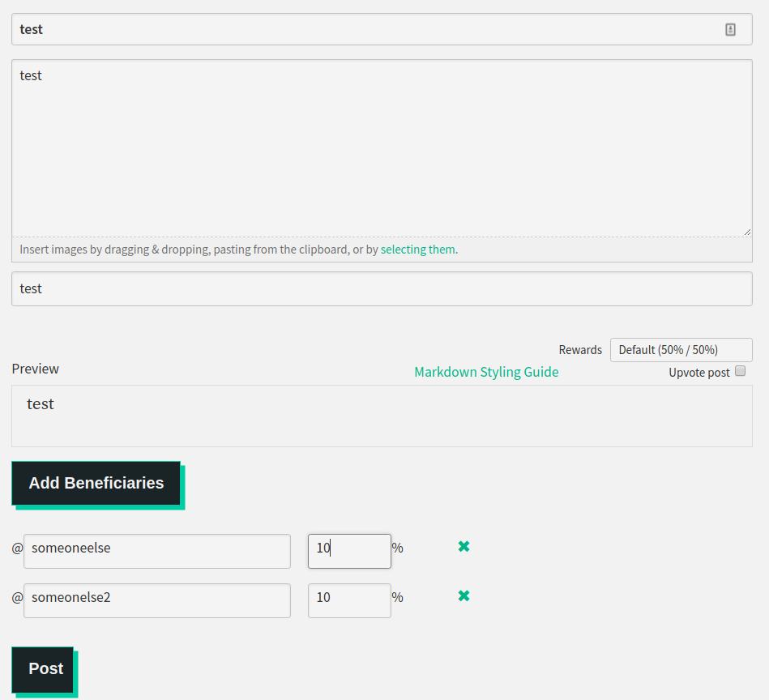The height and width of the screenshot is (700, 769).
Task: Click the preview text 'test'
Action: tap(41, 404)
